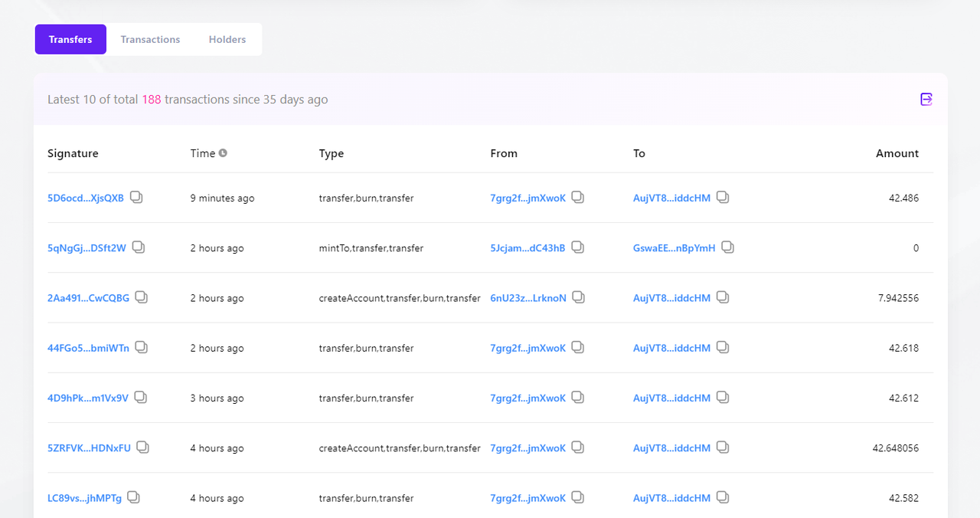Copy the 5Jcjam...dC43hB sender address
Viewport: 980px width, 518px height.
tap(578, 248)
